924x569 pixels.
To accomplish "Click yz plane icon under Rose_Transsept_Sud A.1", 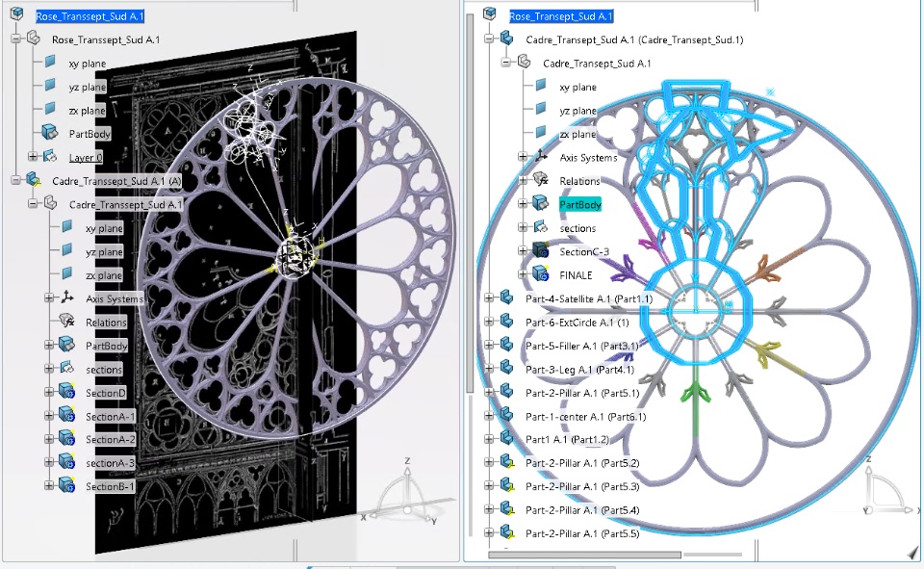I will click(50, 86).
